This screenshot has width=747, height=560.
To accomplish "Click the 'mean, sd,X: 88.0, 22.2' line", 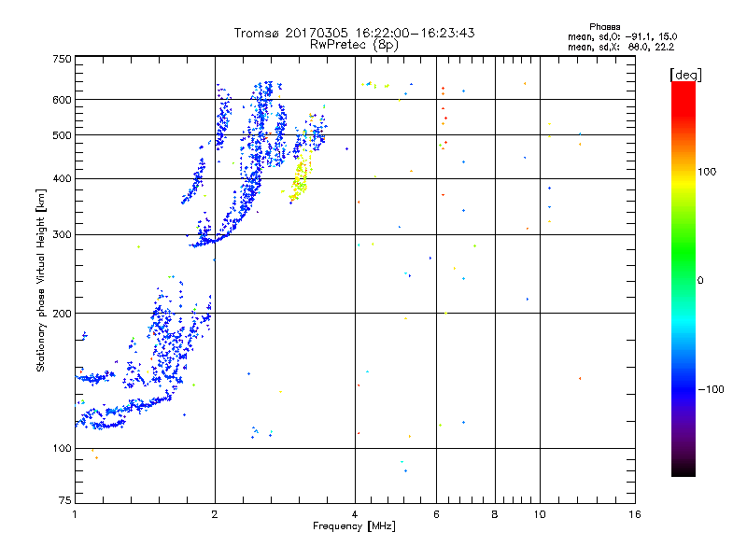I will point(621,47).
